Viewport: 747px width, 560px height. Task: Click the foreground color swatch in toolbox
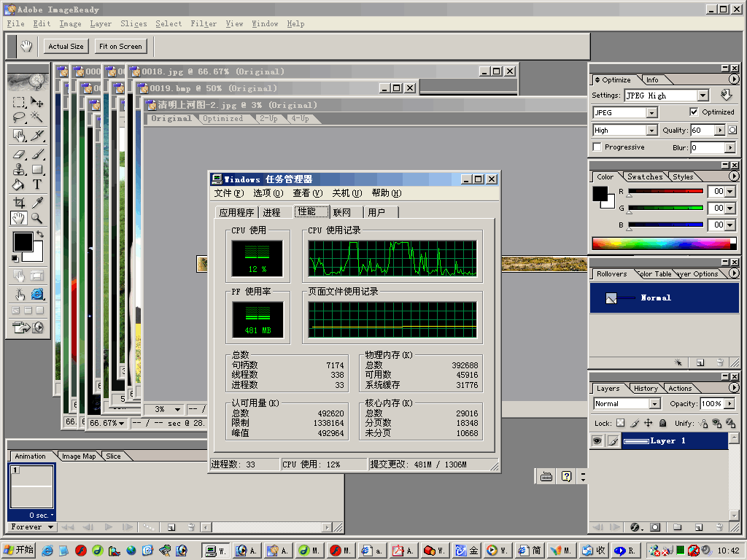23,242
